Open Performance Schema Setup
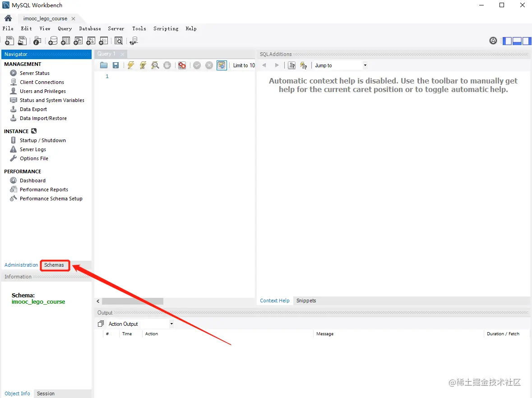532x398 pixels. (51, 199)
